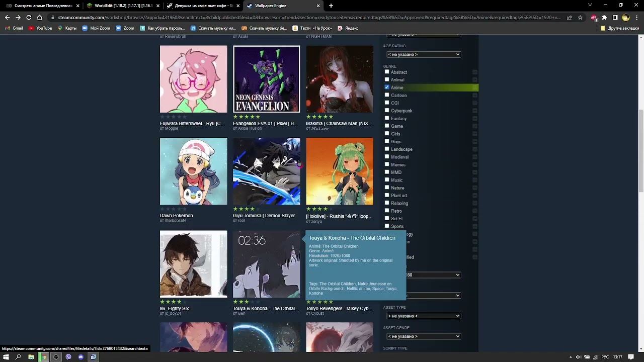This screenshot has width=644, height=362.
Task: Open YouTube bookmark
Action: pos(40,28)
